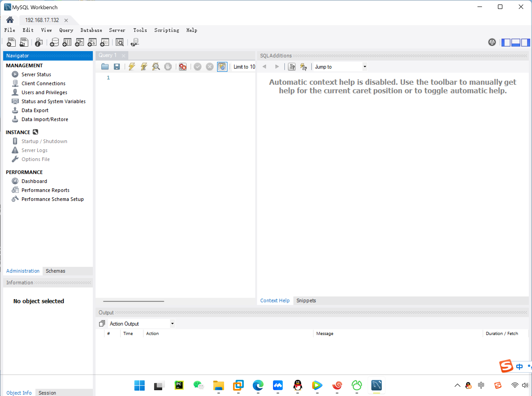This screenshot has width=532, height=396.
Task: Toggle the bottom output panel visibility
Action: (x=515, y=42)
